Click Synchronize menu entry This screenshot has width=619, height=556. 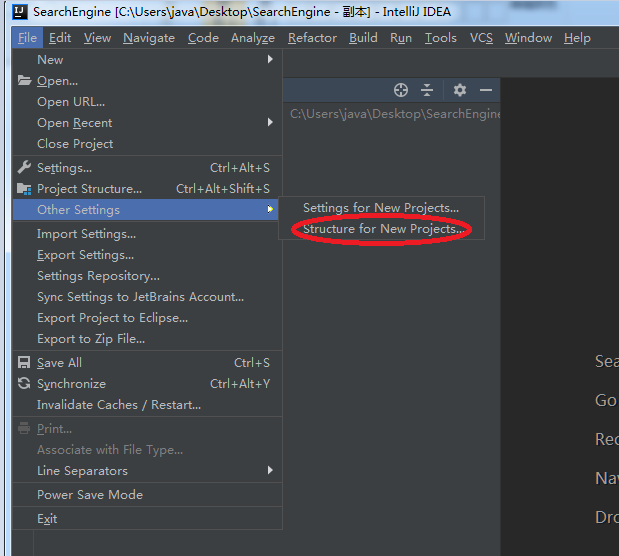pos(147,383)
